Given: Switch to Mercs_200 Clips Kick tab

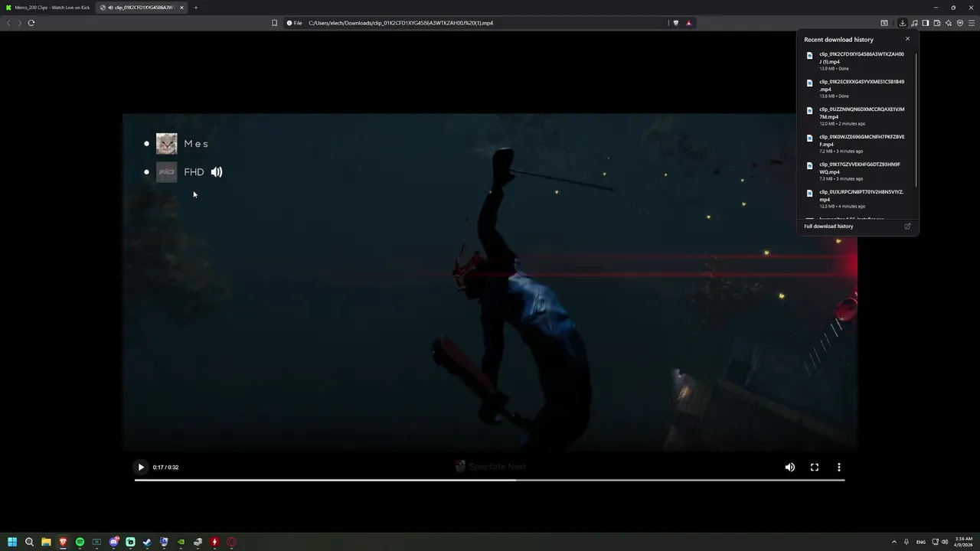Looking at the screenshot, I should [47, 8].
